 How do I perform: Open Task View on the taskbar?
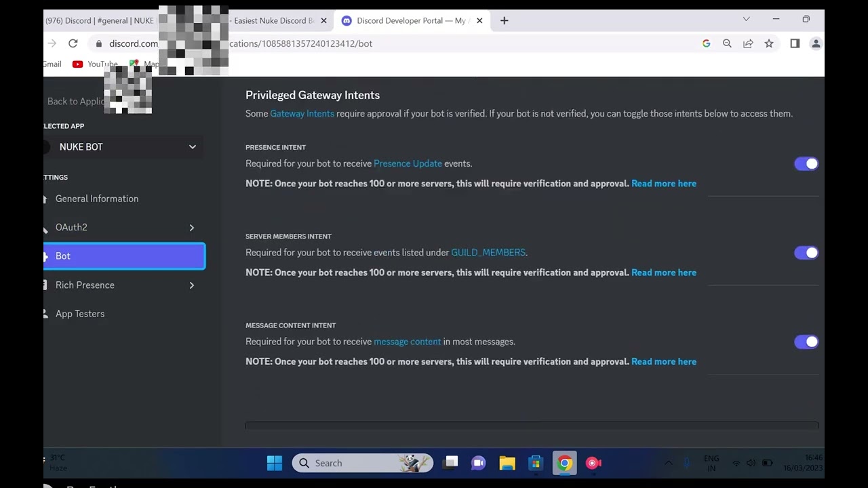(451, 463)
